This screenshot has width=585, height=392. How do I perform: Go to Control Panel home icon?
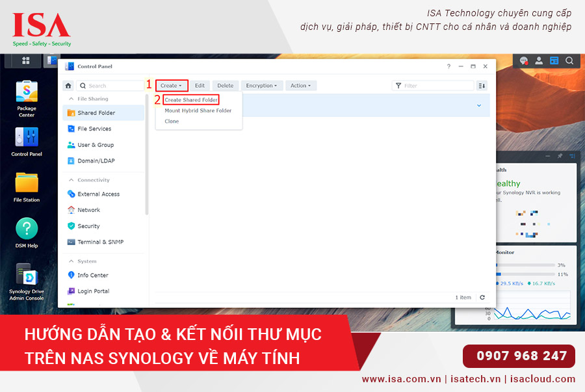pyautogui.click(x=68, y=86)
